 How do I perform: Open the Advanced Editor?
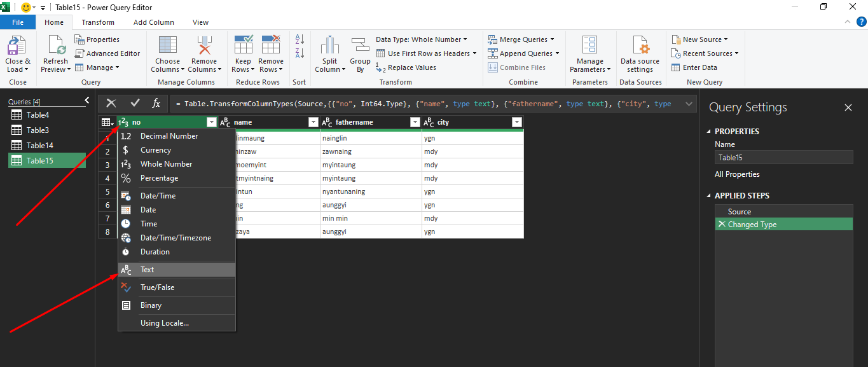[x=107, y=53]
